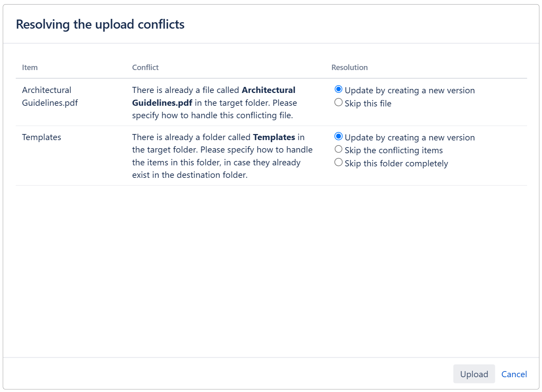Click the Upload button
Screen dimensions: 542x392
474,374
